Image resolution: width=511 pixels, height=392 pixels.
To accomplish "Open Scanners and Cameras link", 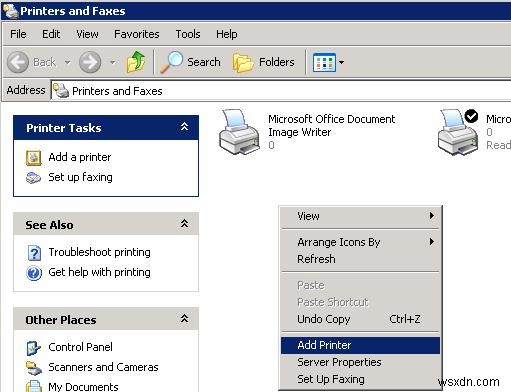I will (103, 367).
